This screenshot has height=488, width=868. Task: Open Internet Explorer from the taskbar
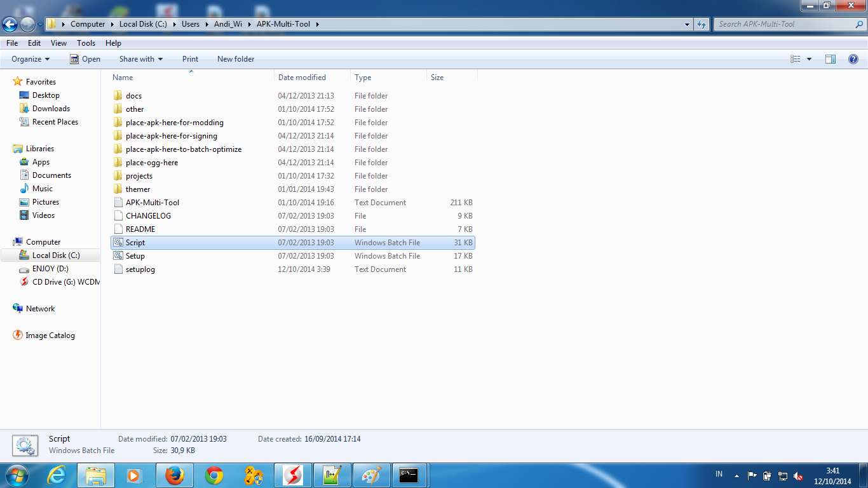(x=57, y=475)
